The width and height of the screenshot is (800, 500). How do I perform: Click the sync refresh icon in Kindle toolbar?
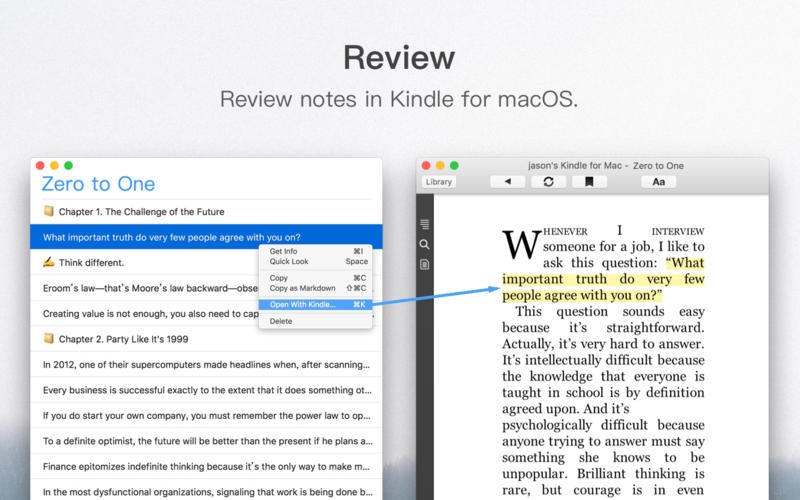click(x=548, y=182)
